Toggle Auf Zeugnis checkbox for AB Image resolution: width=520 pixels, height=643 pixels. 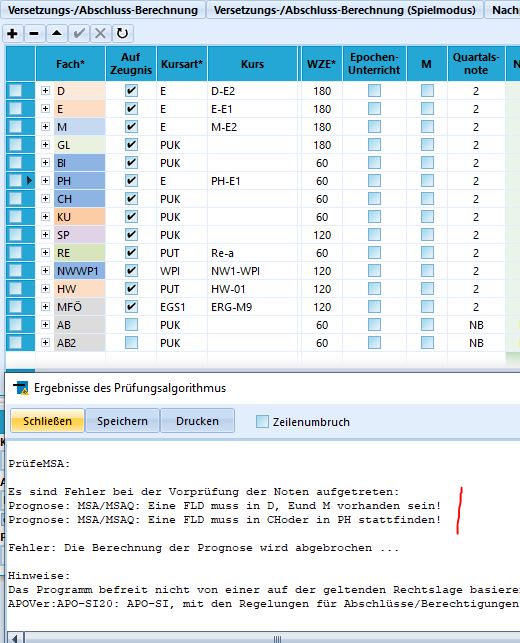click(131, 325)
